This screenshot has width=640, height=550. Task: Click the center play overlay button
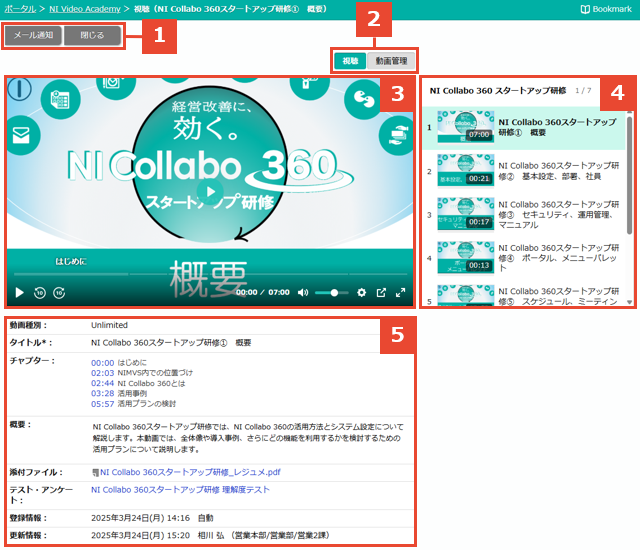click(210, 191)
